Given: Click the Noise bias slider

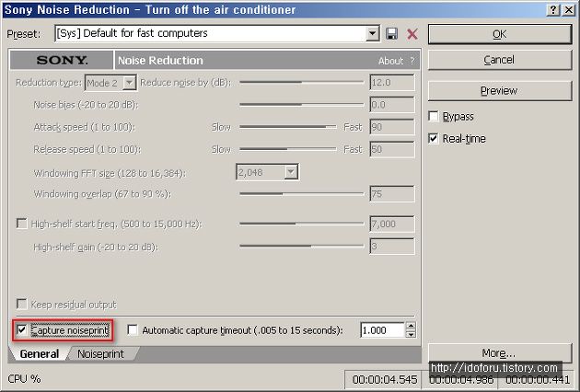Looking at the screenshot, I should pos(301,105).
